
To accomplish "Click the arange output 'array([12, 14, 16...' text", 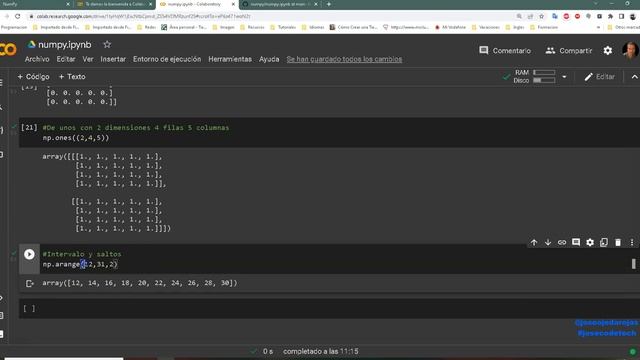I will pyautogui.click(x=140, y=283).
